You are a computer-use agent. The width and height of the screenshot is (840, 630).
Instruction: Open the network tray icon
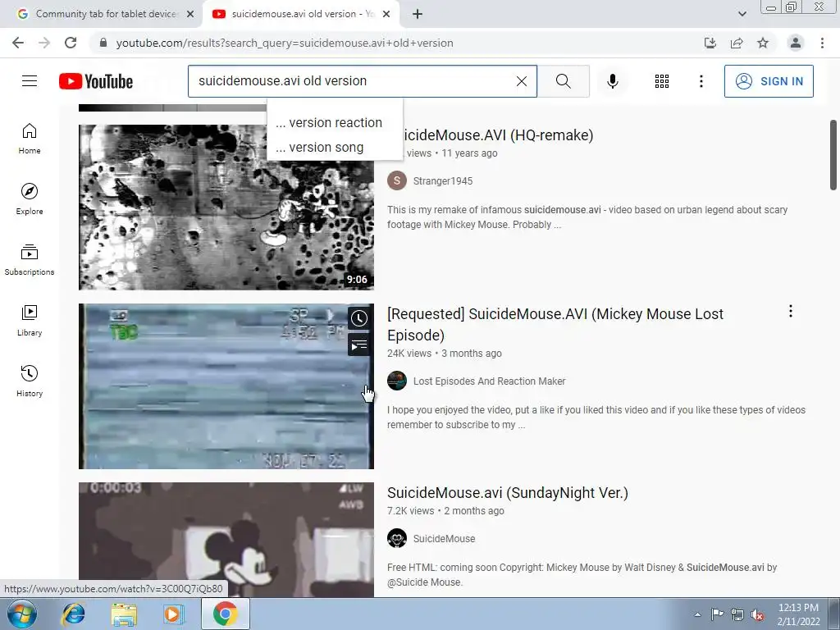pyautogui.click(x=737, y=614)
